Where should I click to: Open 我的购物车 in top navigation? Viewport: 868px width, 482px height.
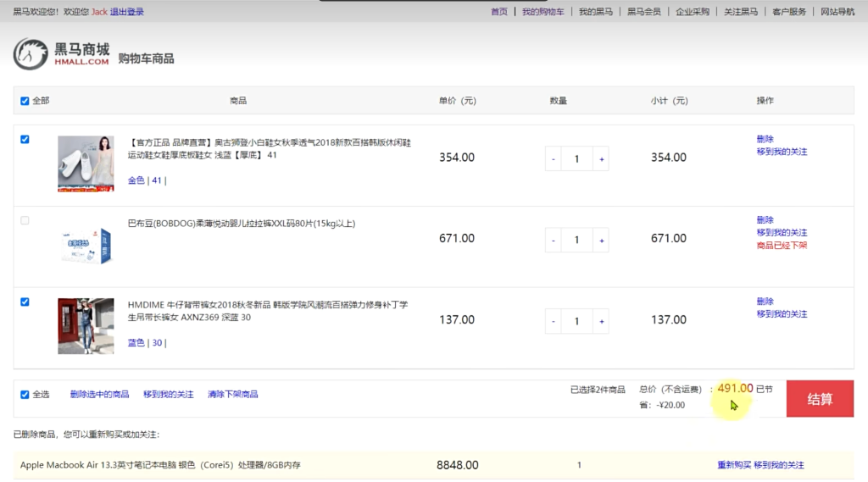[542, 12]
